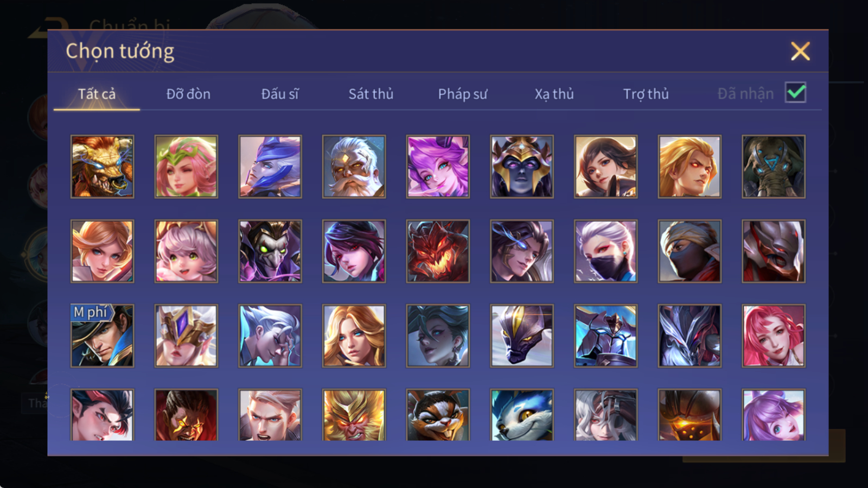Open the Trợ thủ tab
868x488 pixels.
point(646,94)
